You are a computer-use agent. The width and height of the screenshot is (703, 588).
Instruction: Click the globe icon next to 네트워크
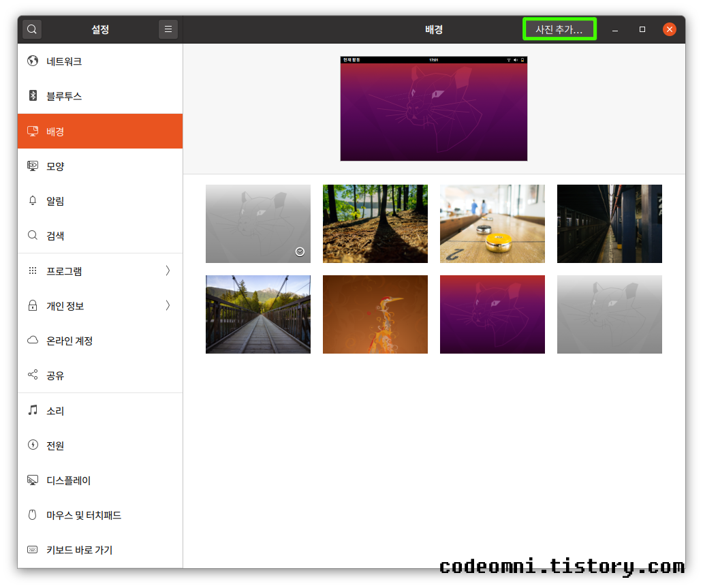click(x=32, y=61)
